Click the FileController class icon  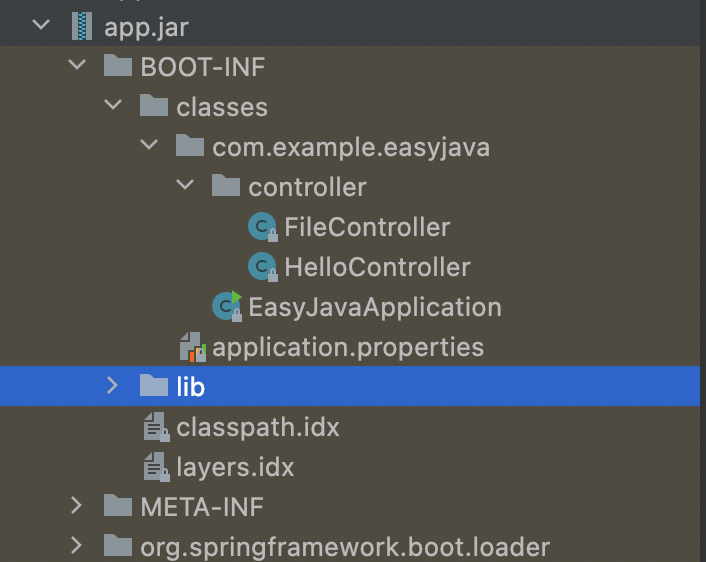[x=261, y=227]
